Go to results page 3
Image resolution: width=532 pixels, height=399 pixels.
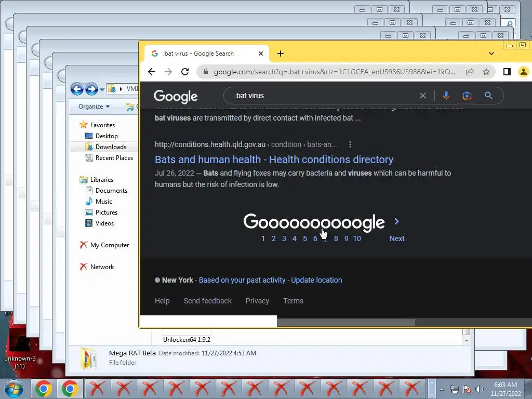pyautogui.click(x=284, y=238)
